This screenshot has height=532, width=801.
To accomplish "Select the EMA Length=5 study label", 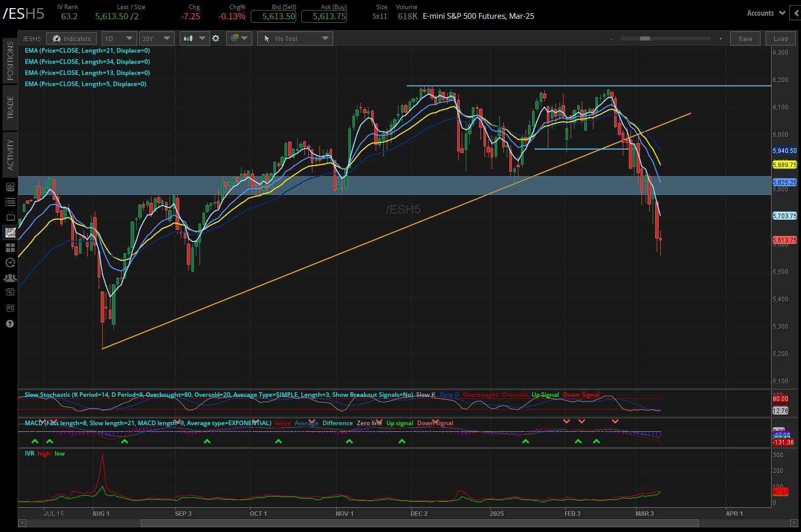I will click(x=86, y=84).
